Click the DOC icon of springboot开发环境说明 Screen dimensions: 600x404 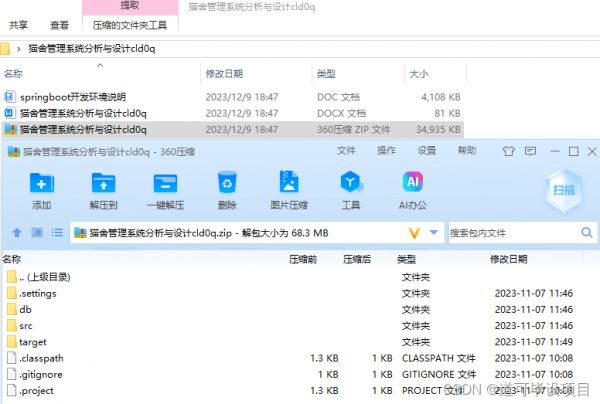pos(10,96)
